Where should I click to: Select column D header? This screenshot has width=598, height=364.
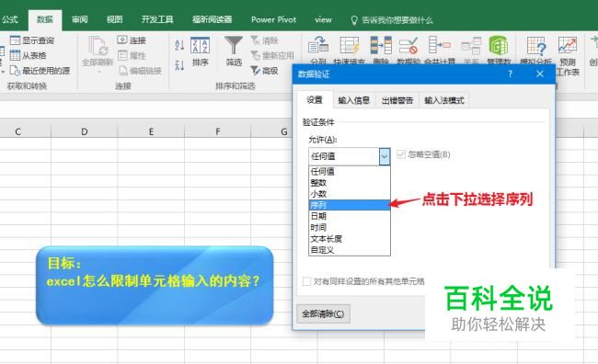(x=85, y=131)
